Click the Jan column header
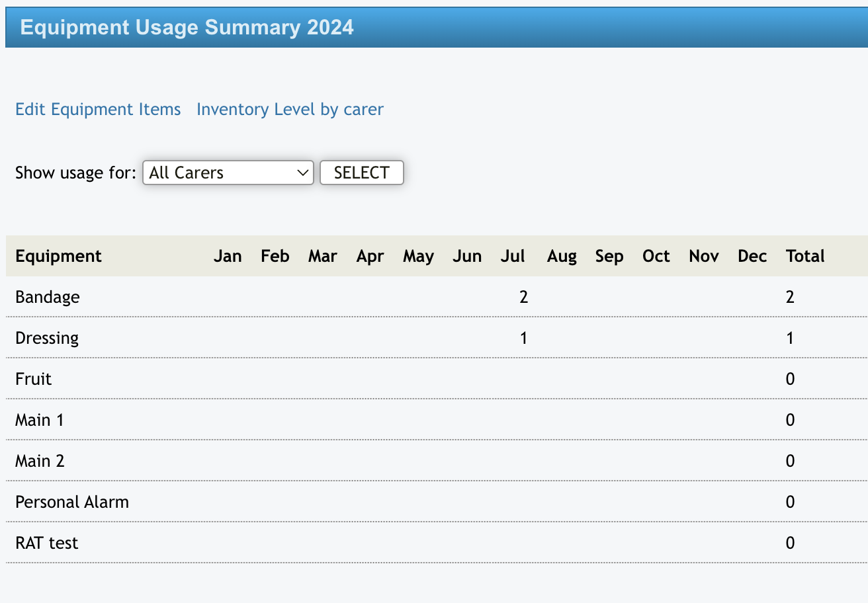The image size is (868, 603). coord(228,256)
